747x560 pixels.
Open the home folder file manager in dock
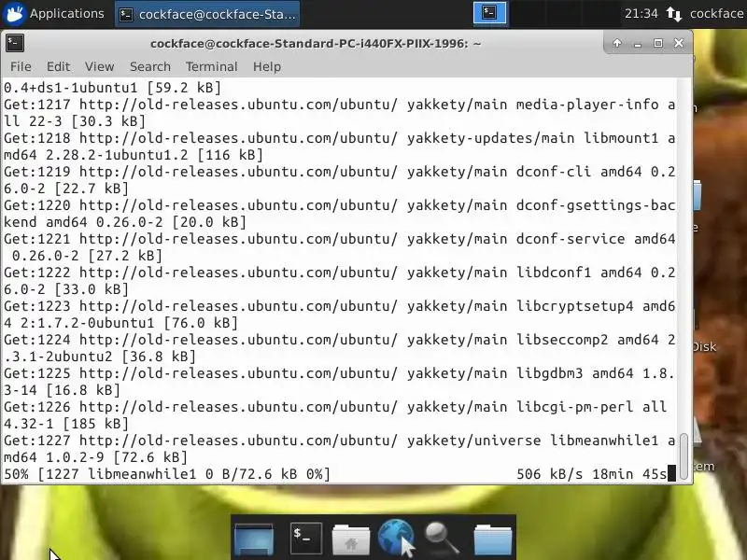[351, 539]
